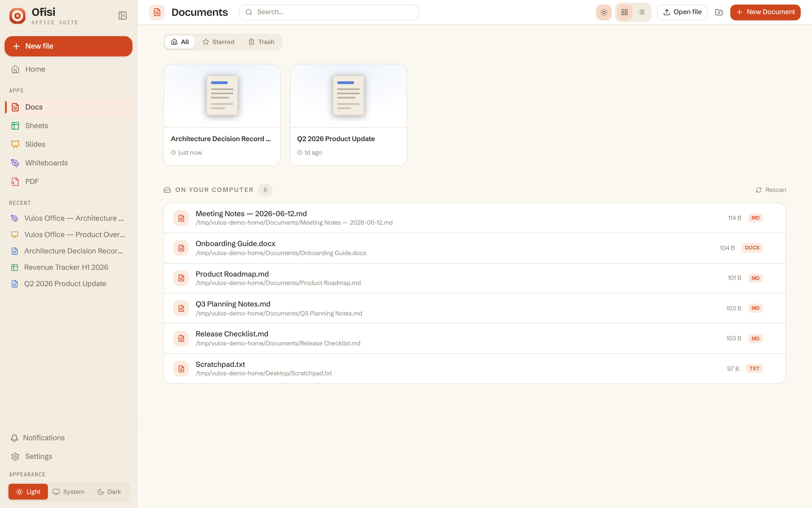Open Q2 2026 Product Update thumbnail
The width and height of the screenshot is (812, 508).
(348, 96)
